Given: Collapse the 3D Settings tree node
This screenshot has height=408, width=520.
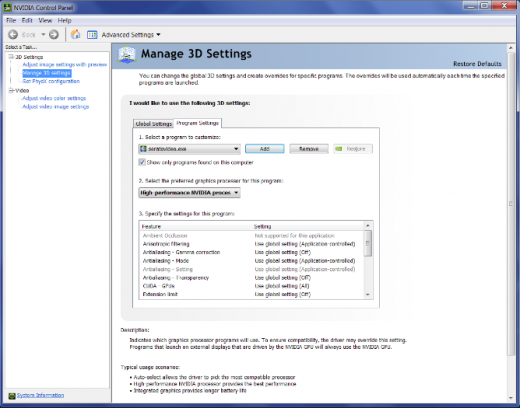Looking at the screenshot, I should tap(11, 57).
